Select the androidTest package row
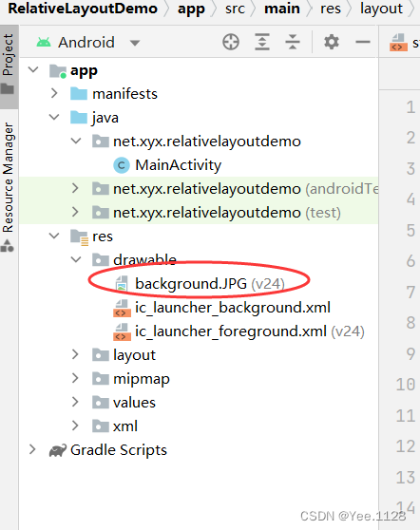This screenshot has height=530, width=420. (199, 189)
